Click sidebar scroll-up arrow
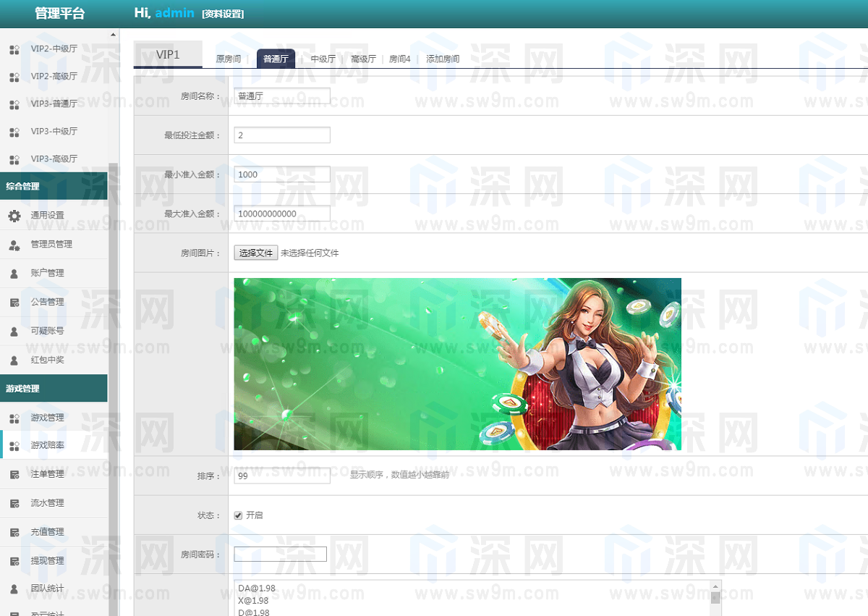Image resolution: width=868 pixels, height=616 pixels. 113,34
